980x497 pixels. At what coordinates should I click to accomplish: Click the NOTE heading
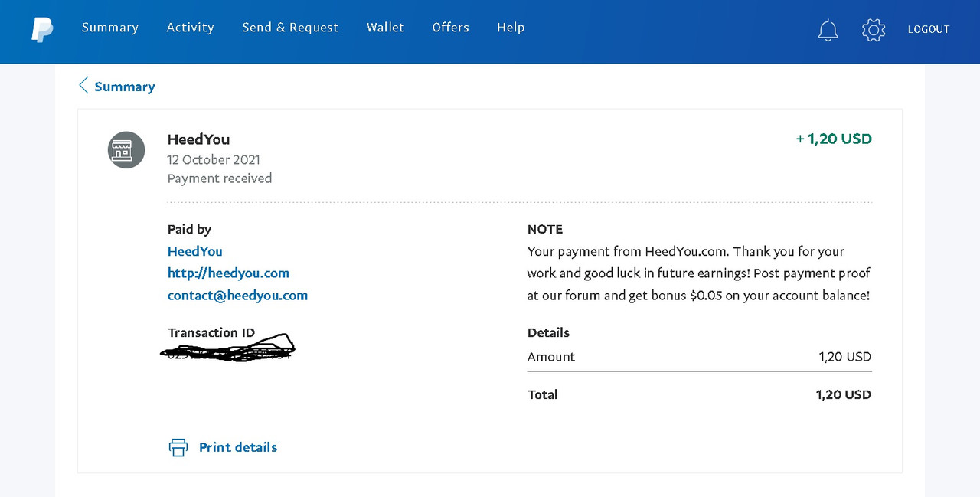(x=545, y=229)
